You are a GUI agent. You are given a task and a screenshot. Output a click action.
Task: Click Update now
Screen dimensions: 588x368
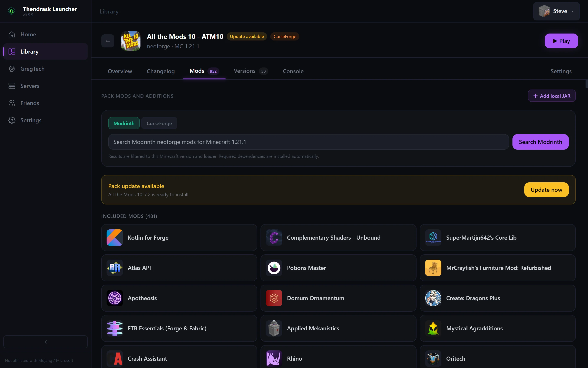tap(546, 190)
